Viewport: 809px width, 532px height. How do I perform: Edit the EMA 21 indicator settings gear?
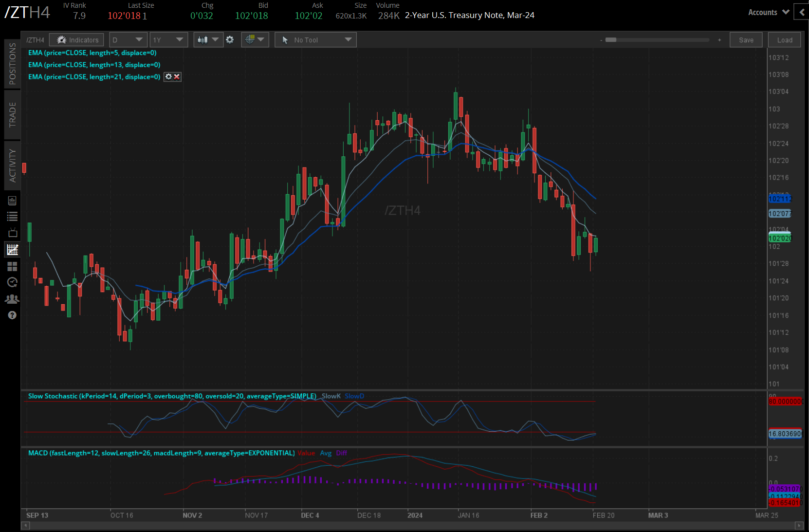168,77
